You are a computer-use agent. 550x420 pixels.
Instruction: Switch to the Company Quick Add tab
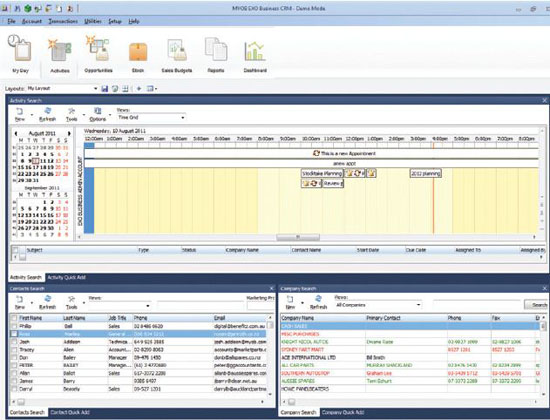pyautogui.click(x=343, y=412)
